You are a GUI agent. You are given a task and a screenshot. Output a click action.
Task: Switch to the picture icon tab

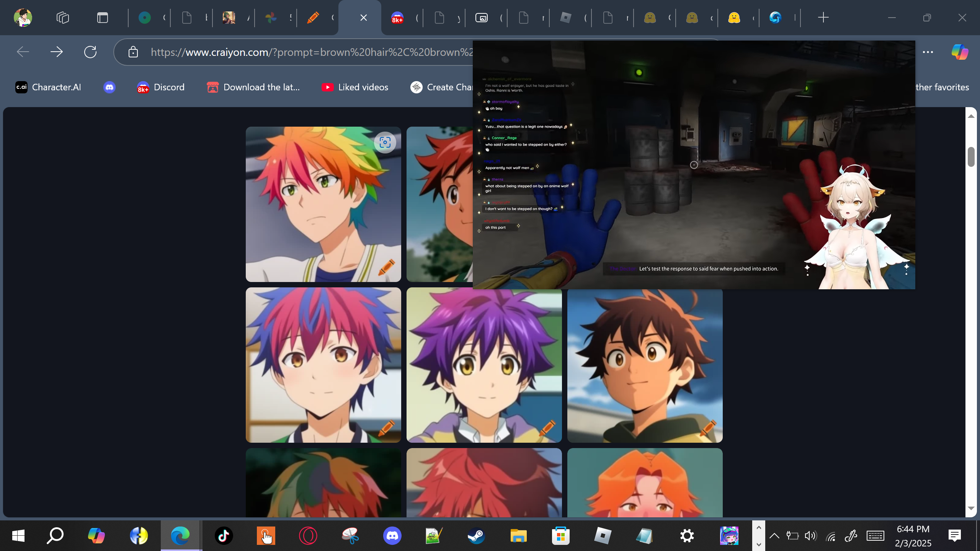[x=482, y=18]
